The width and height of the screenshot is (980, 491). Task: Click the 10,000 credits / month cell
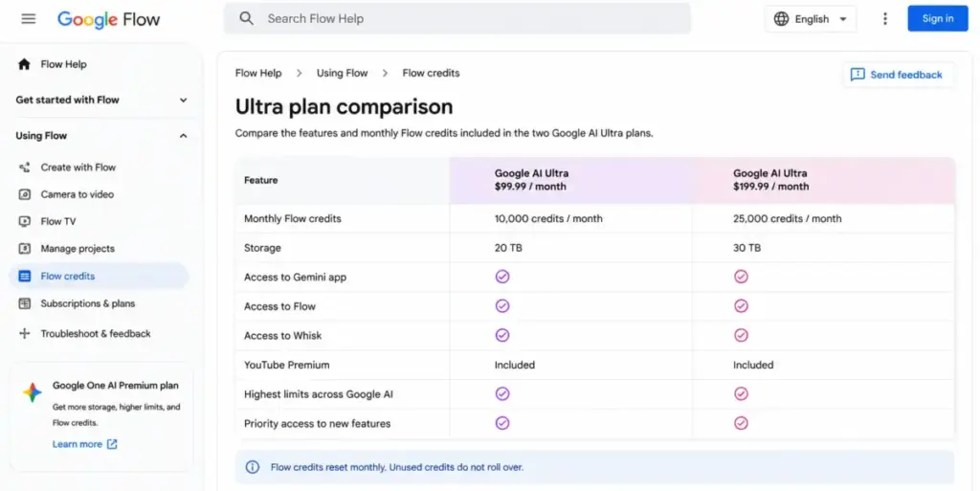(548, 218)
